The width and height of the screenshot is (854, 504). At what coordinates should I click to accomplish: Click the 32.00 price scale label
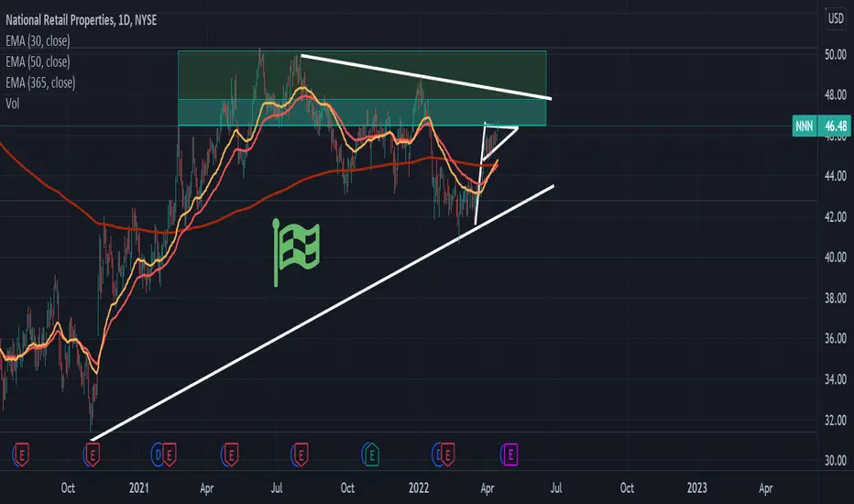[x=835, y=420]
